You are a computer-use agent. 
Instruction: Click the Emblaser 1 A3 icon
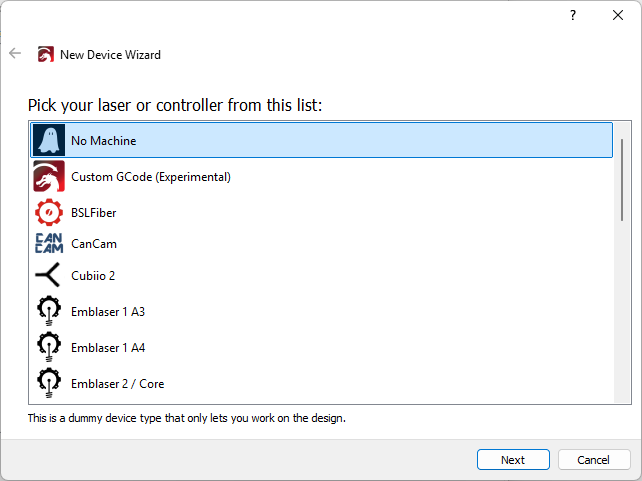pos(48,311)
